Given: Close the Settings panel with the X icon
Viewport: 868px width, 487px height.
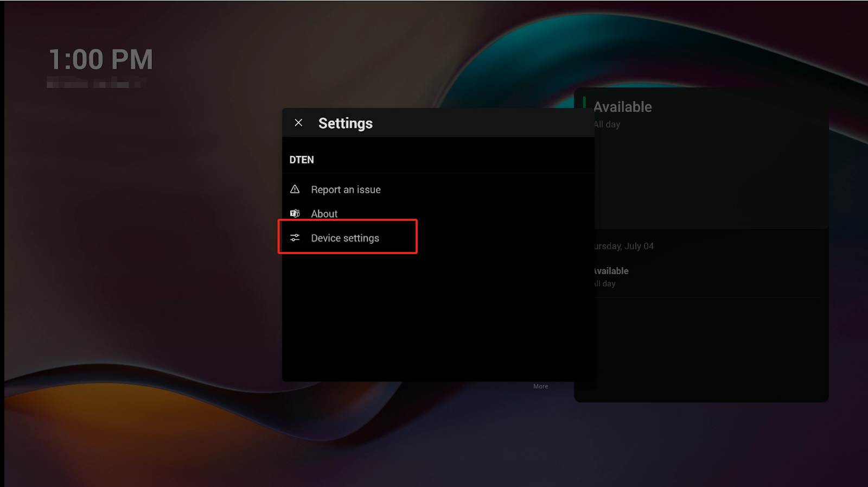Looking at the screenshot, I should click(298, 123).
